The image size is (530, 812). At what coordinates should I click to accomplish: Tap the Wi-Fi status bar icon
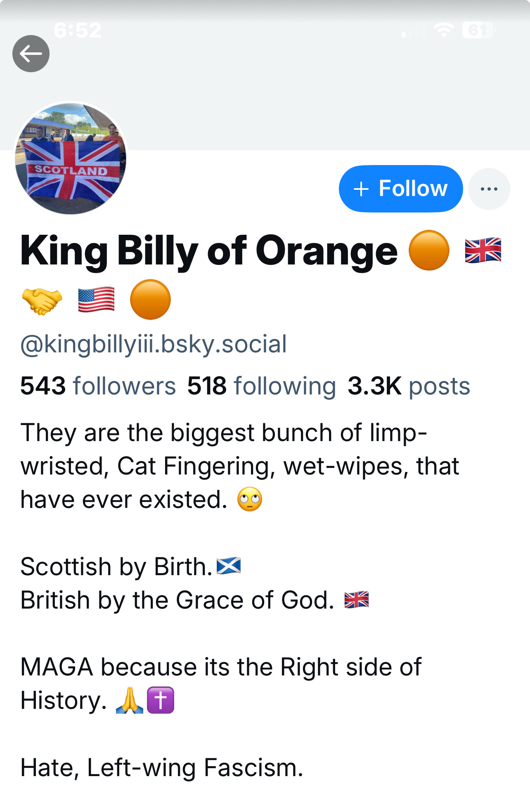(x=444, y=30)
